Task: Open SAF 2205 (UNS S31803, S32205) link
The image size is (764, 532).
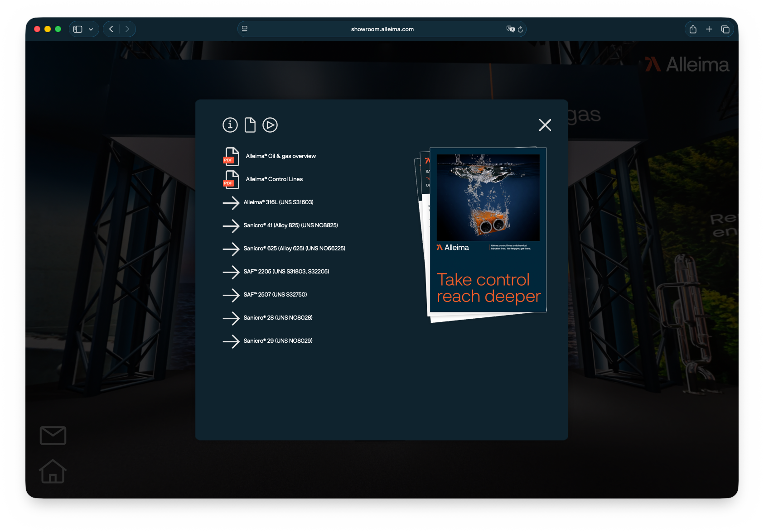Action: (x=286, y=272)
